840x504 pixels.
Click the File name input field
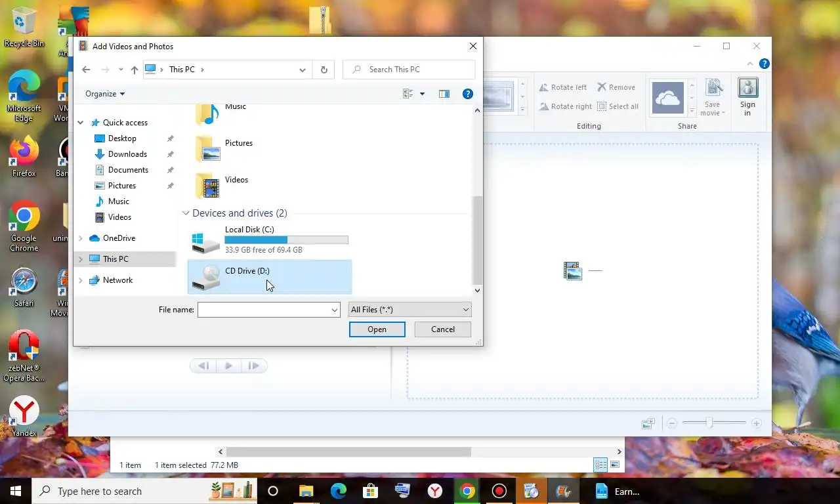coord(264,310)
